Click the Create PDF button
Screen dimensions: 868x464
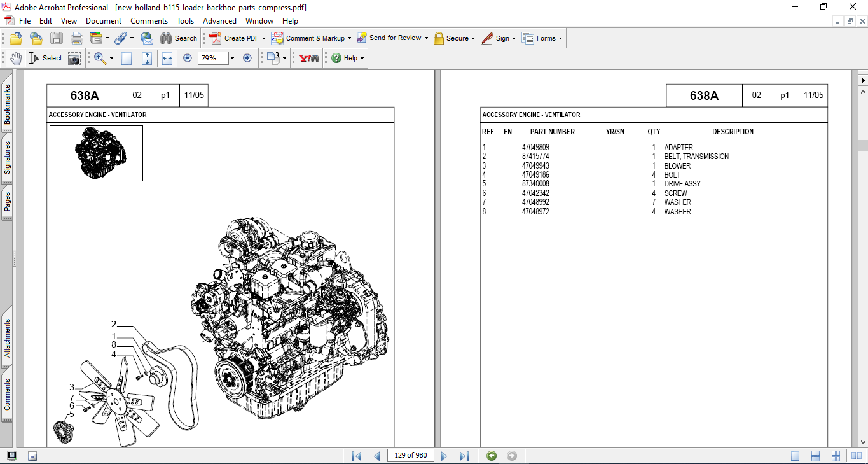click(x=237, y=38)
